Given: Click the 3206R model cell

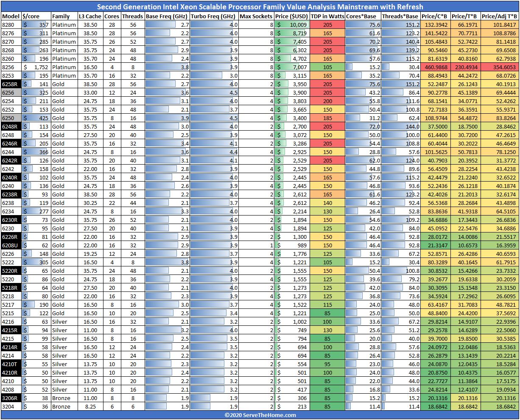Looking at the screenshot, I should (11, 398).
